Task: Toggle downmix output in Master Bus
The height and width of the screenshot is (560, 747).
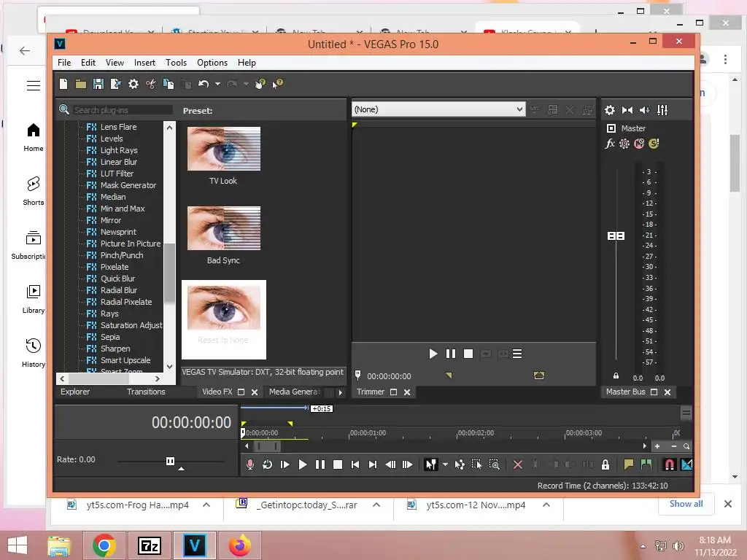Action: coord(627,111)
